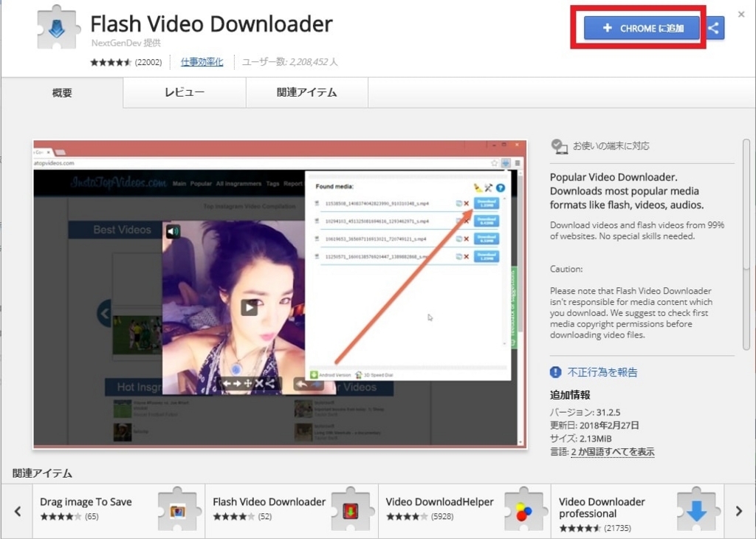
Task: Click the 更新日: 2018年2月27日 text
Action: pos(594,425)
